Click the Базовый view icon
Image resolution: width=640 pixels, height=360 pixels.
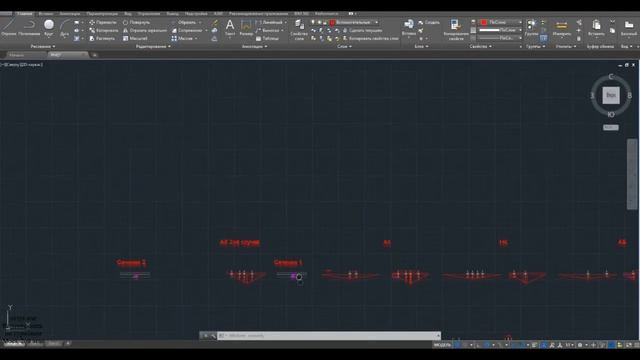click(x=629, y=28)
